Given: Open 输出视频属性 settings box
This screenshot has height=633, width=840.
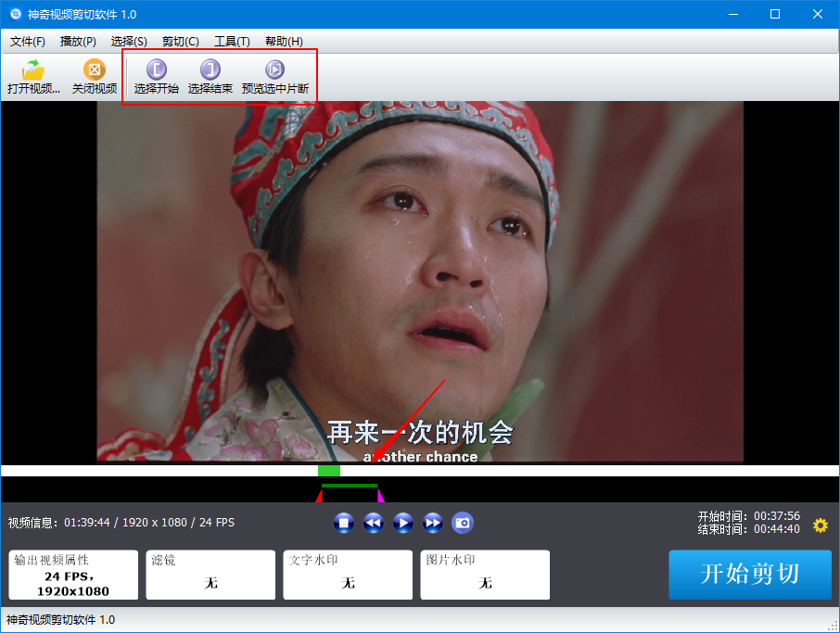Looking at the screenshot, I should coord(73,575).
